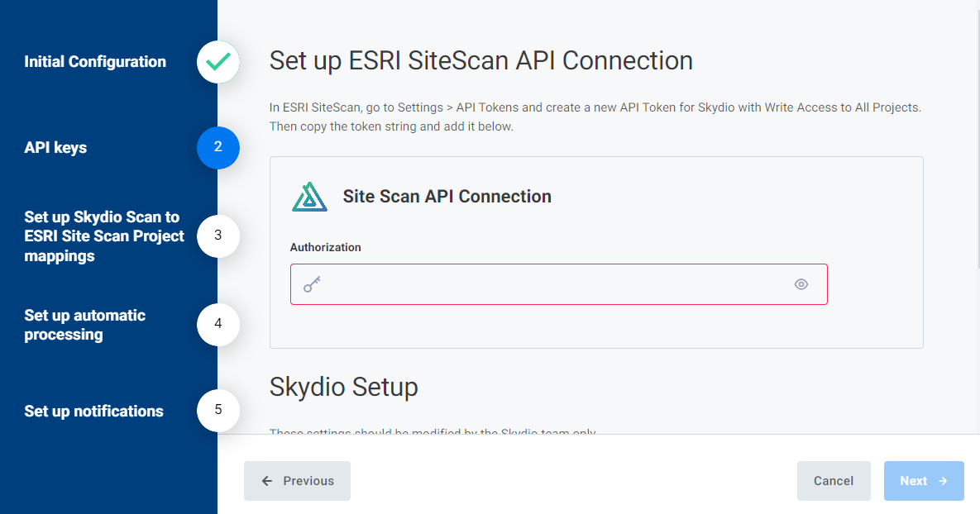The height and width of the screenshot is (514, 980).
Task: Cancel the setup wizard
Action: tap(834, 481)
